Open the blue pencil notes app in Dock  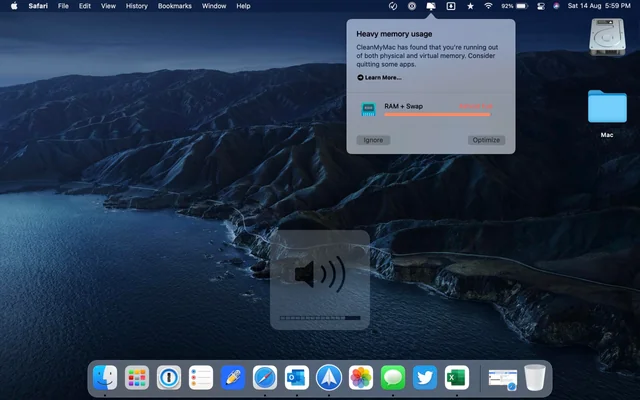233,378
